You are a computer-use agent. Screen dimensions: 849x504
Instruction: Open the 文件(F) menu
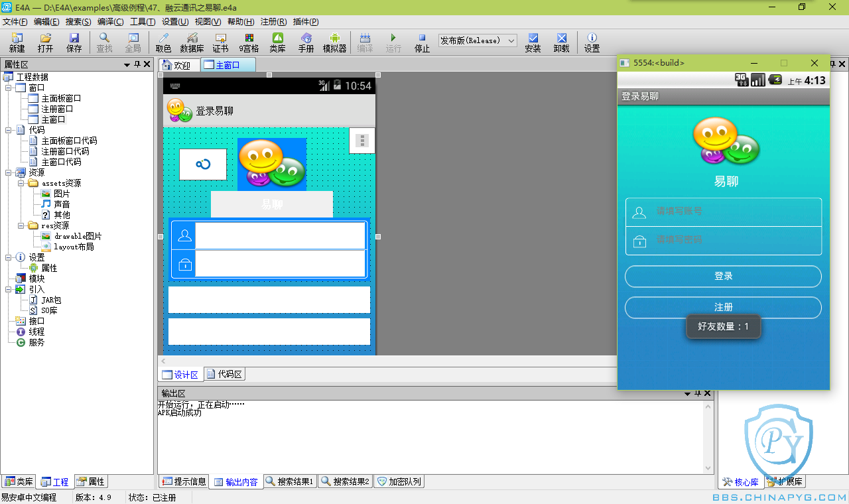[x=15, y=22]
